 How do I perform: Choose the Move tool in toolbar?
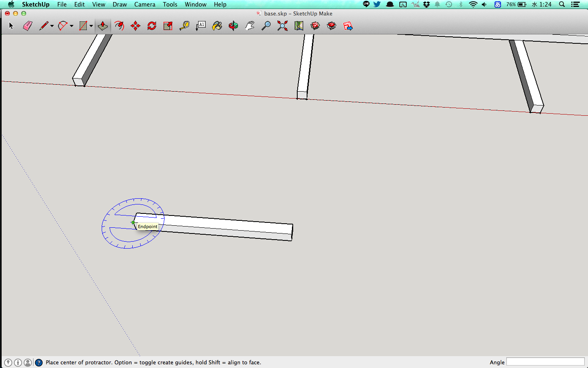(x=135, y=26)
